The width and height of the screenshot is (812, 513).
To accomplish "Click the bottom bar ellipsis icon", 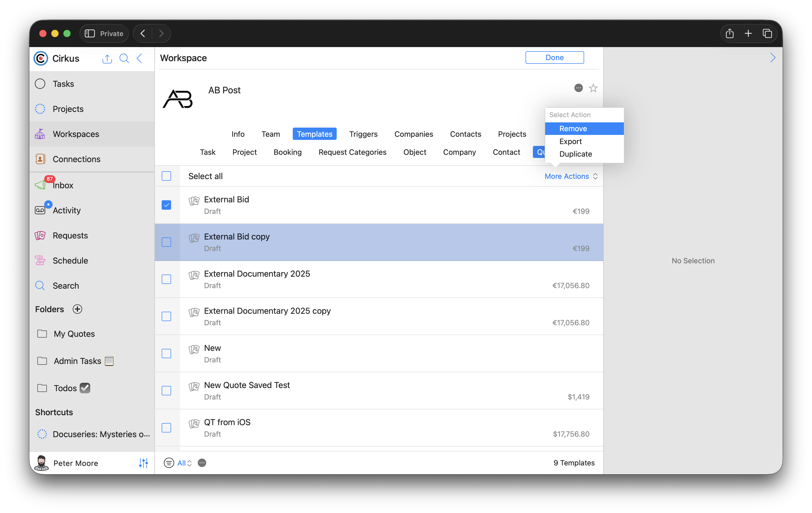I will tap(202, 463).
